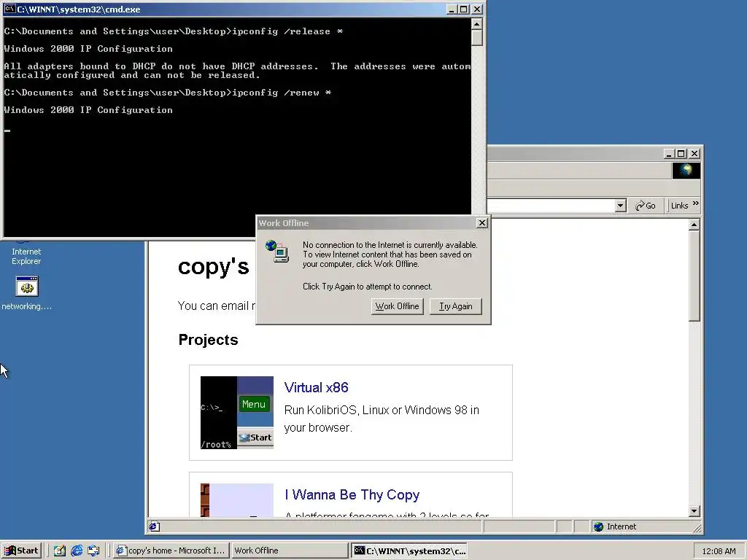The width and height of the screenshot is (747, 560).
Task: Click the Outlook Express quick launch icon
Action: click(93, 551)
